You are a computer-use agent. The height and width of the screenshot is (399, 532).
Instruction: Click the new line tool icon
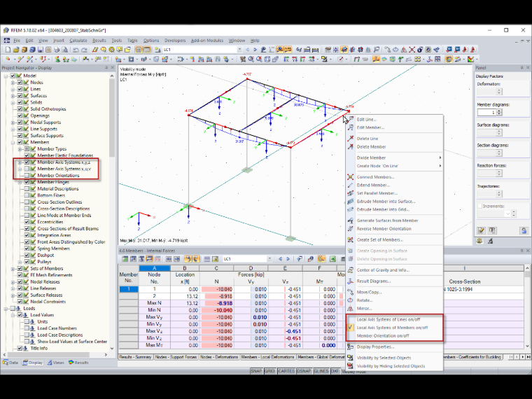pyautogui.click(x=20, y=59)
